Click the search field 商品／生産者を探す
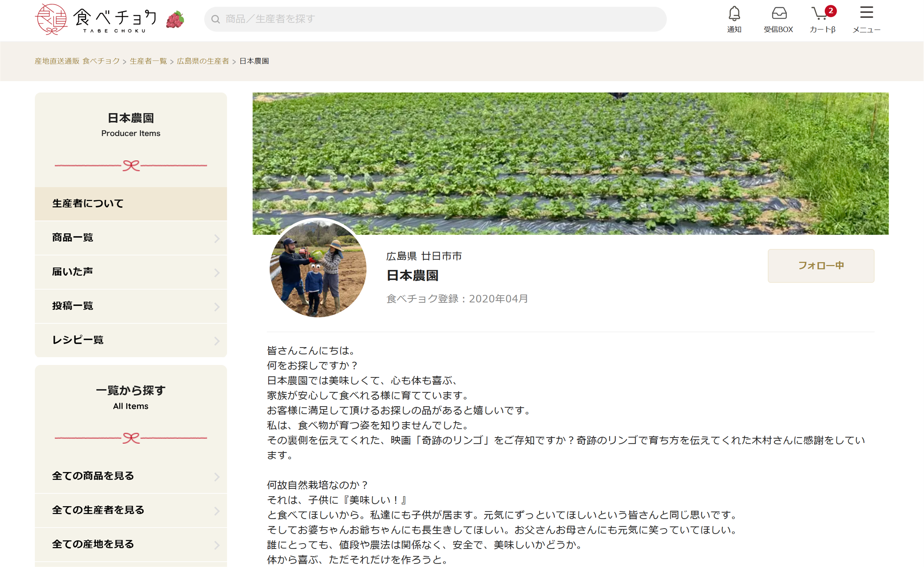Viewport: 924px width, 567px height. click(x=435, y=19)
